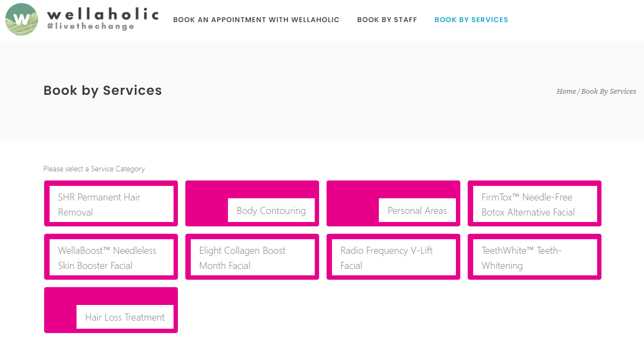The width and height of the screenshot is (644, 340).
Task: Choose the Hair Loss Treatment category
Action: (x=125, y=317)
